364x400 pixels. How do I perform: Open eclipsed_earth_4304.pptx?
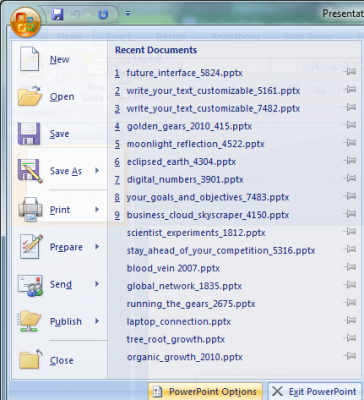pyautogui.click(x=181, y=162)
